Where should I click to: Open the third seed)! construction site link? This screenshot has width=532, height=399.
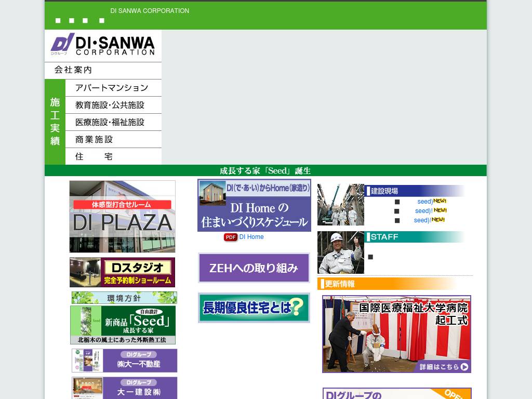click(x=422, y=220)
